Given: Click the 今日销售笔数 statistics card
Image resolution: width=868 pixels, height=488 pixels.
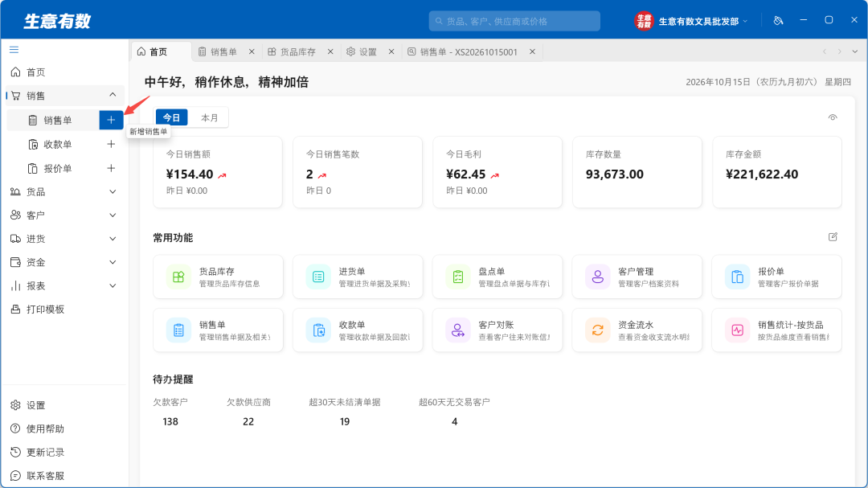Looking at the screenshot, I should click(358, 172).
